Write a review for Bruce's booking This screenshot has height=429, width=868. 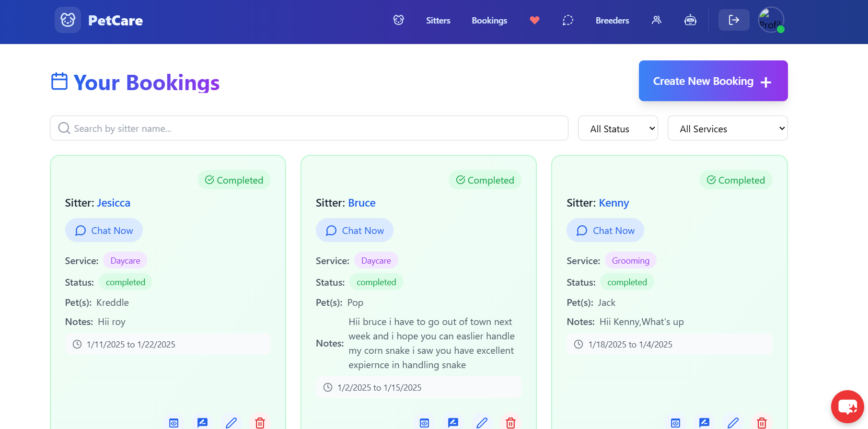point(453,423)
